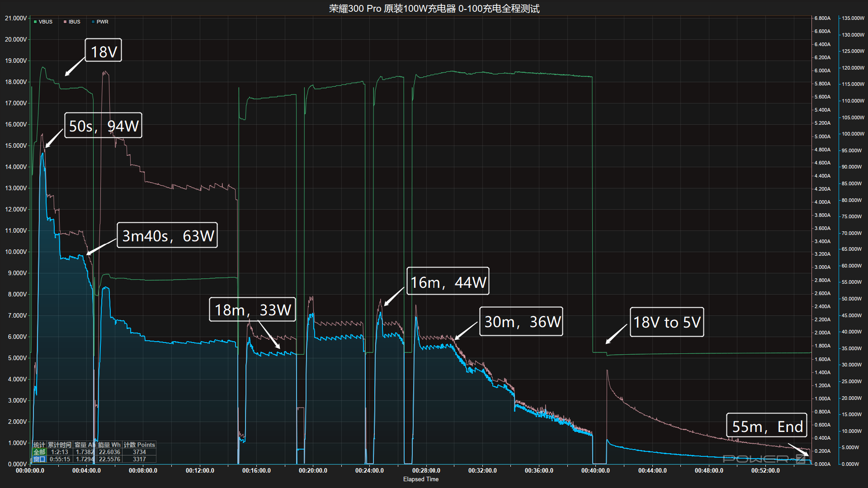868x488 pixels.
Task: Click the 00:04:00.0 time axis tick
Action: 86,470
